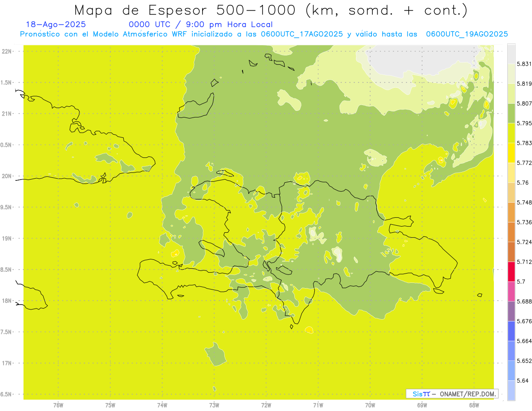This screenshot has height=411, width=532.
Task: Select the legend value 5.772
Action: coord(524,163)
